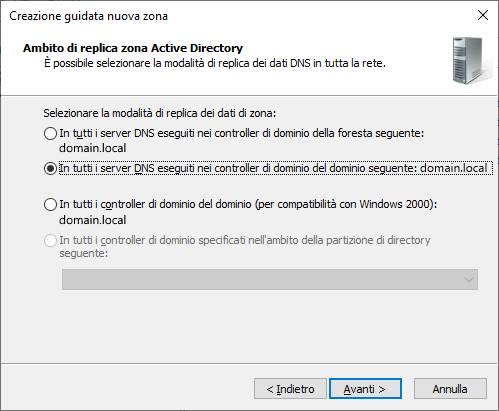Choose the Windows 2000 compatibility radio option
Screen dimensions: 499x411
(x=50, y=204)
